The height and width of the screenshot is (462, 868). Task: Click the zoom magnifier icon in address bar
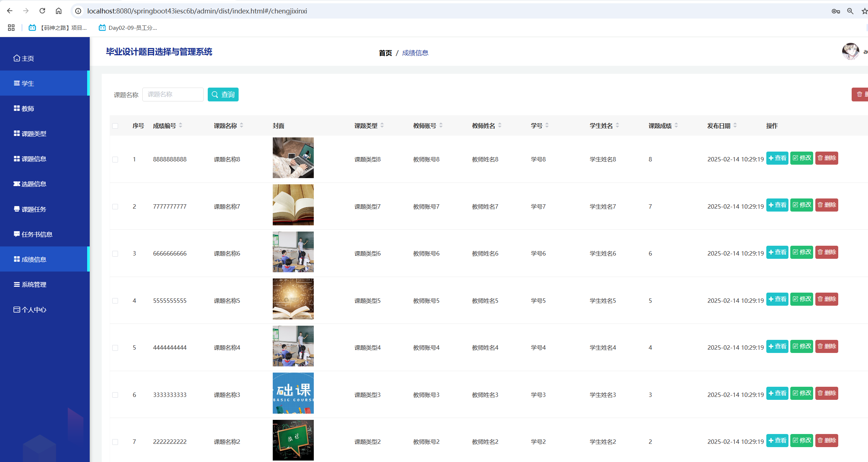850,11
